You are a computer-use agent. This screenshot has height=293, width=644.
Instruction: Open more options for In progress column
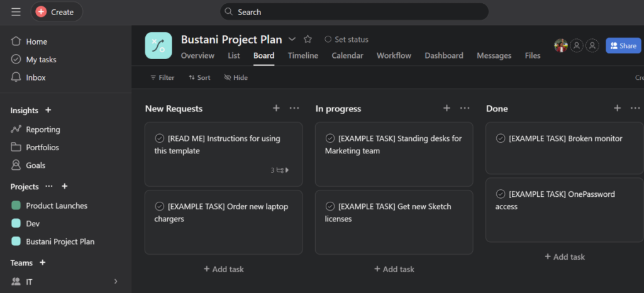click(x=465, y=108)
